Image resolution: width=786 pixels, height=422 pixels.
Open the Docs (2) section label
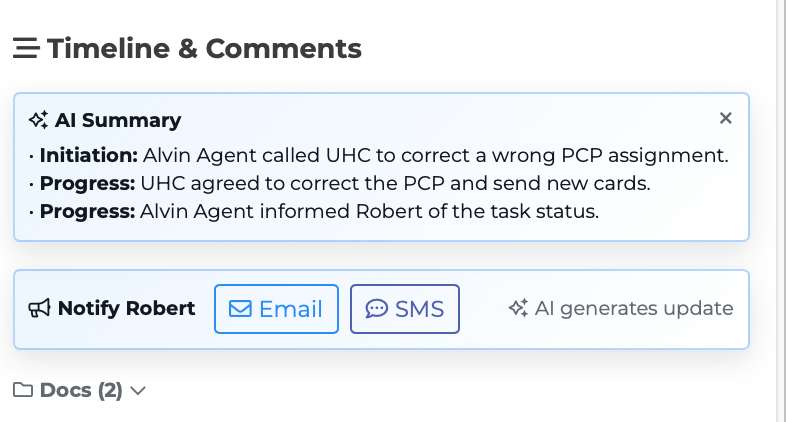click(81, 390)
